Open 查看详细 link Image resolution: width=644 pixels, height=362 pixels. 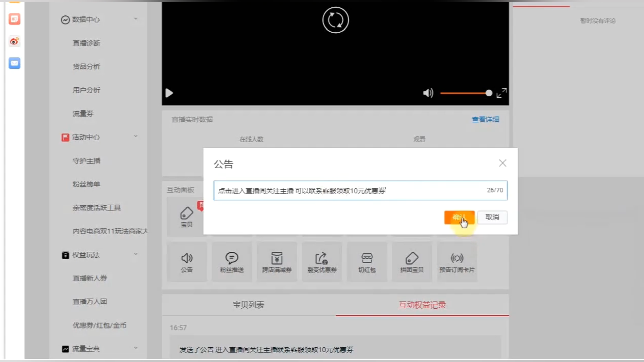coord(485,119)
